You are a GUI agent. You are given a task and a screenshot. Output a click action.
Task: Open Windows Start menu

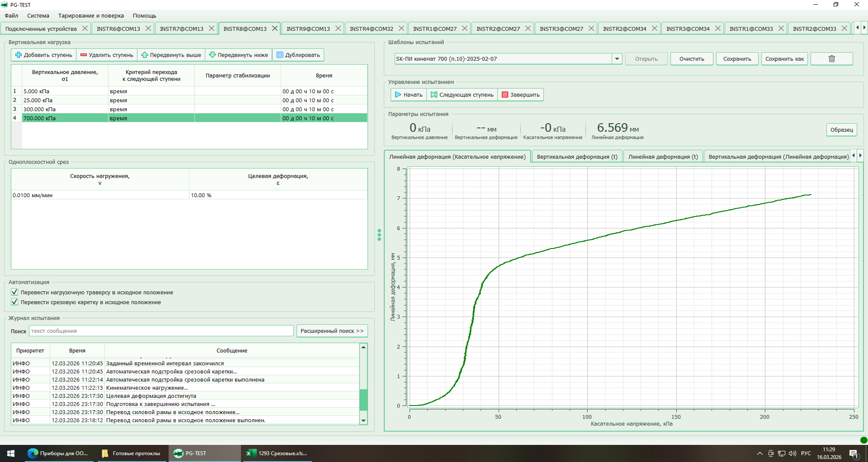(11, 453)
